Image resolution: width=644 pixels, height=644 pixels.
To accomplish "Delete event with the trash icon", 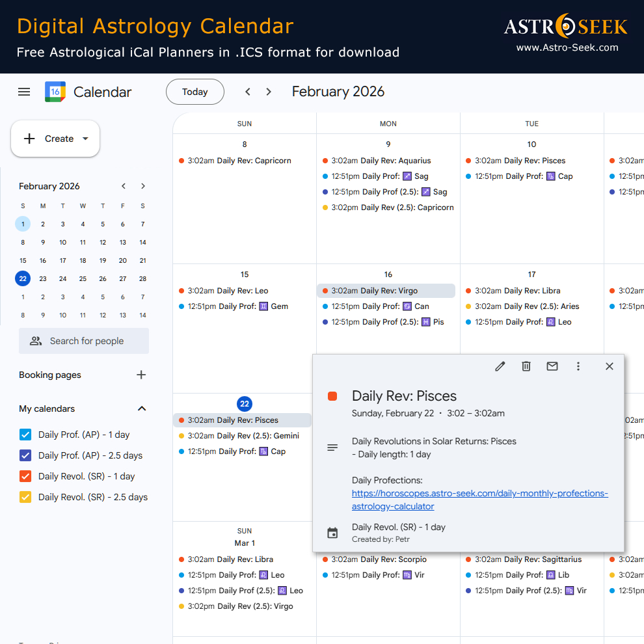I will 526,366.
